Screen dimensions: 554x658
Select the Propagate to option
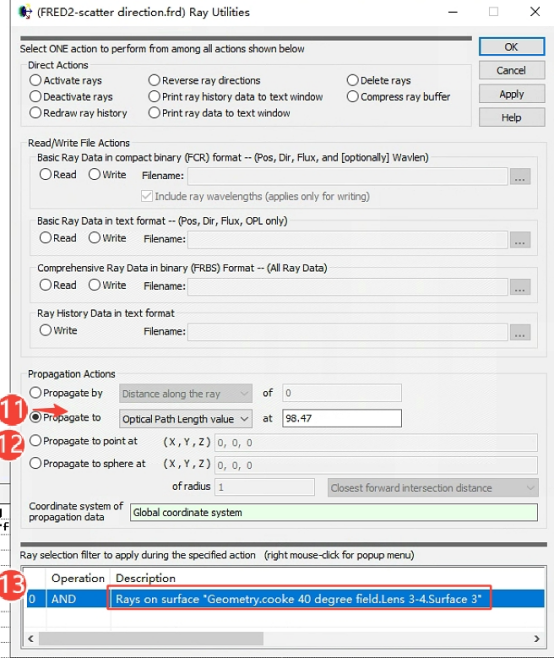pos(65,417)
